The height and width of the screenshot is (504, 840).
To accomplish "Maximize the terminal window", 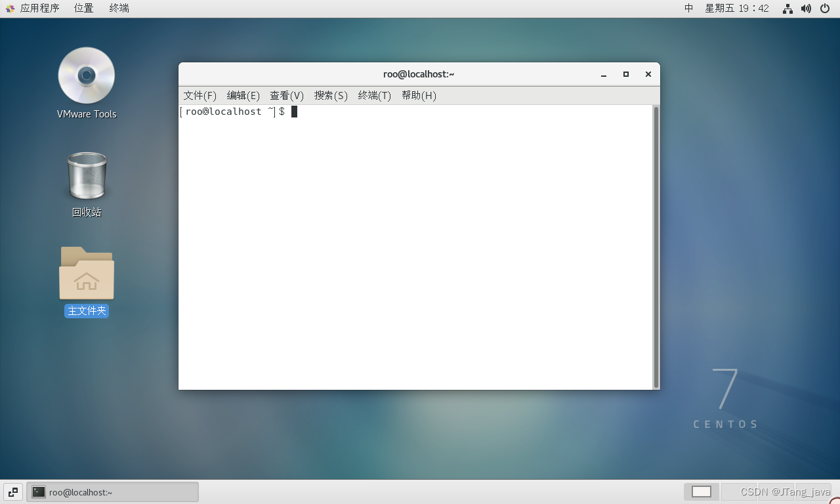I will click(626, 74).
